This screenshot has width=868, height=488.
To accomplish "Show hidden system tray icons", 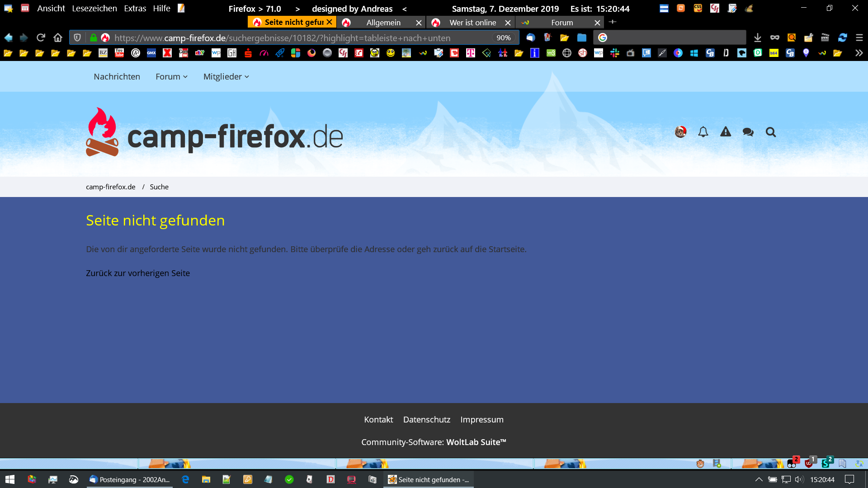I will [759, 479].
